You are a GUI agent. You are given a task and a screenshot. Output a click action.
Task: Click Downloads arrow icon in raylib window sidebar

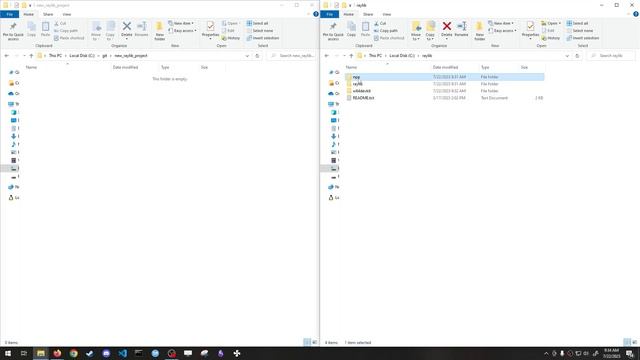333,136
